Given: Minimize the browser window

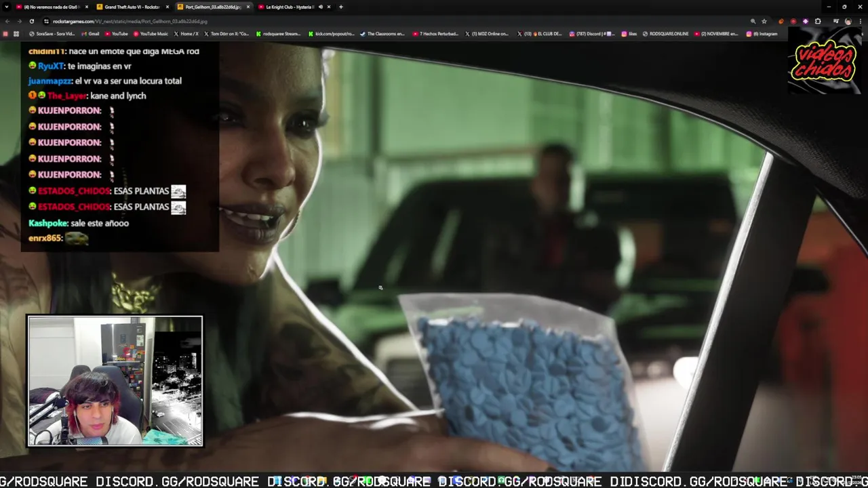Looking at the screenshot, I should point(828,7).
